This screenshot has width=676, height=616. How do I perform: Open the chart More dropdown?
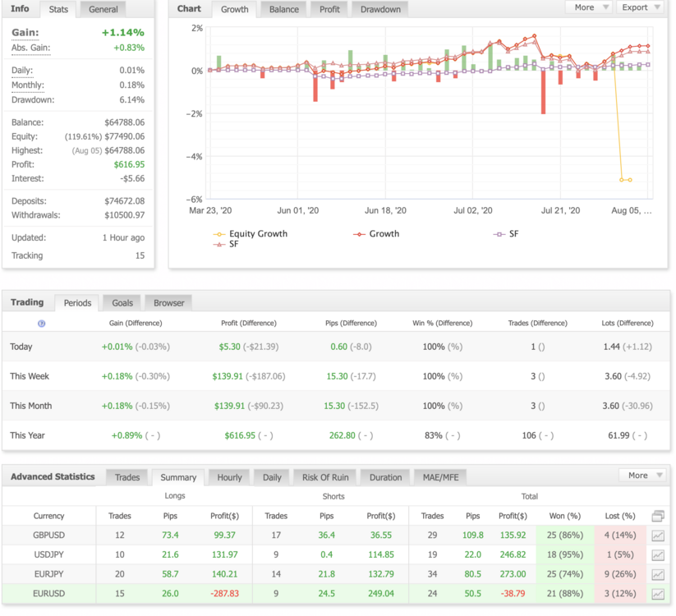589,7
